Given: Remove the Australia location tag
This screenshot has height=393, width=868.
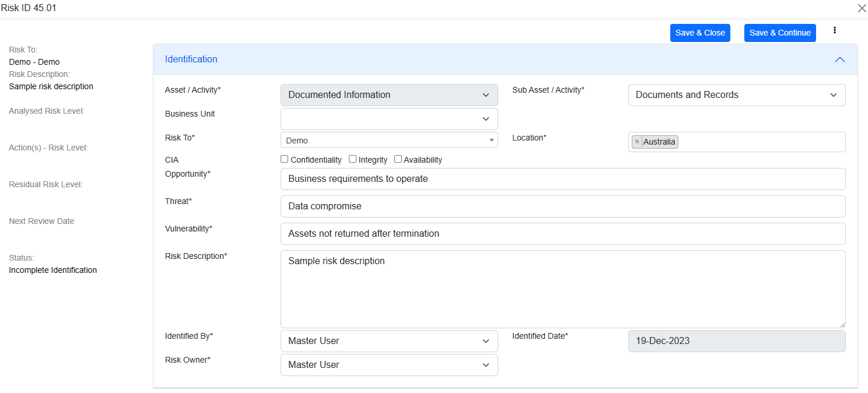Looking at the screenshot, I should (637, 142).
